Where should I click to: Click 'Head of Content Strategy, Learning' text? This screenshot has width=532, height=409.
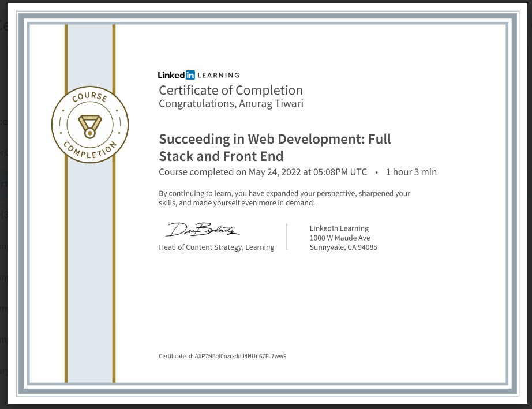click(x=216, y=247)
